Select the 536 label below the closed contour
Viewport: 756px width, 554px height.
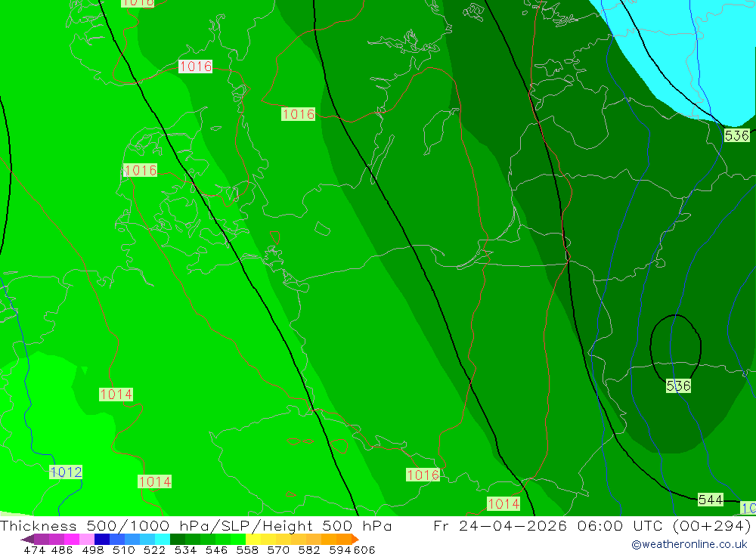678,385
